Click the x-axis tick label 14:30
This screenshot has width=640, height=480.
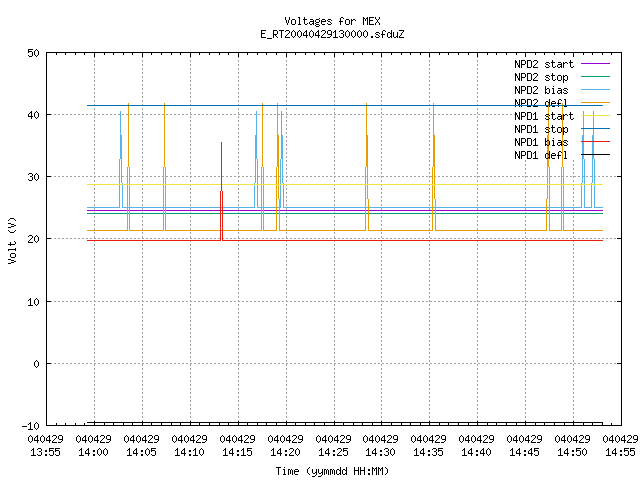380,453
